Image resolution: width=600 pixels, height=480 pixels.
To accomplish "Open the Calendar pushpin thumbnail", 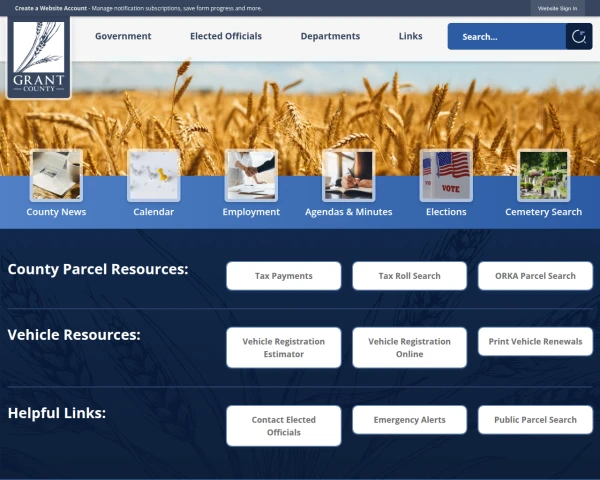I will pos(153,175).
